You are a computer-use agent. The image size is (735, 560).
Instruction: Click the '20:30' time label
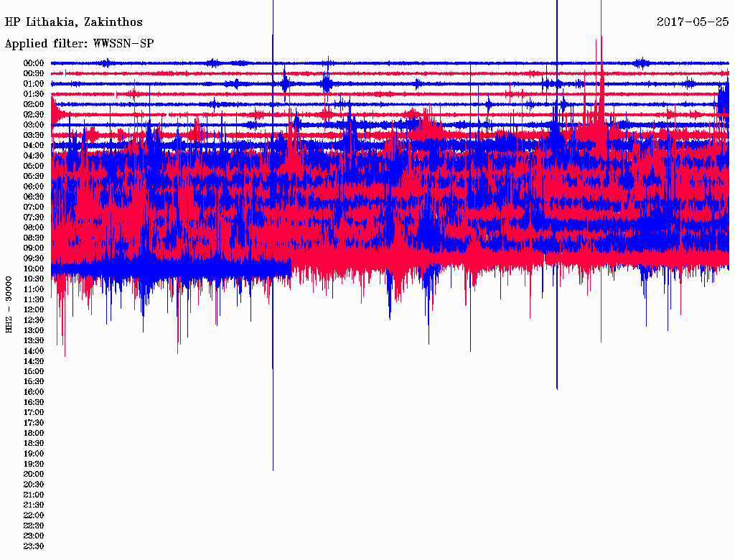(34, 485)
